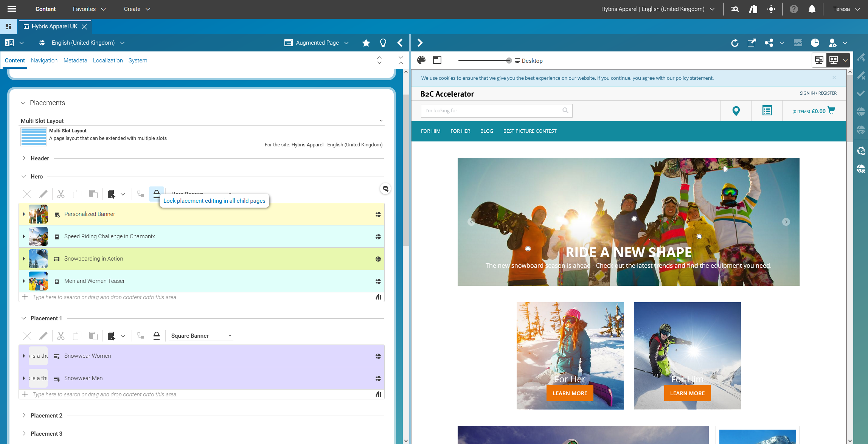Image resolution: width=868 pixels, height=444 pixels.
Task: Open the Augmented Page dropdown
Action: pos(317,43)
